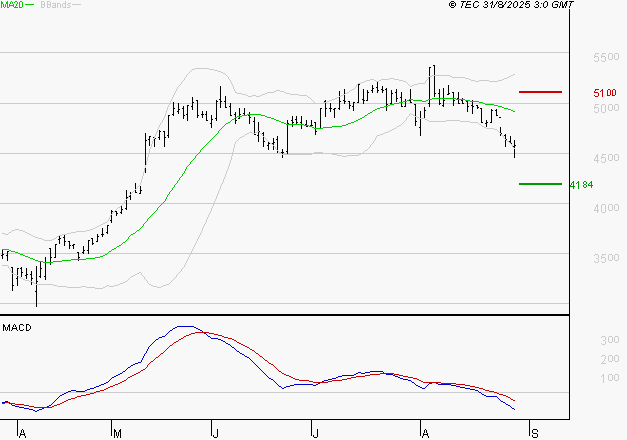Click the M month marker on time axis
Viewport: 627px width, 440px height.
click(116, 433)
